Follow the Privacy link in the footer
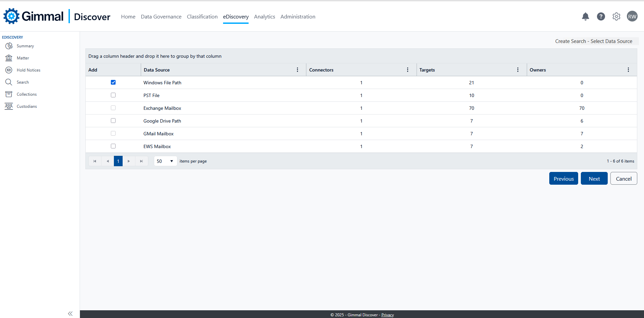The height and width of the screenshot is (318, 644). click(x=387, y=315)
